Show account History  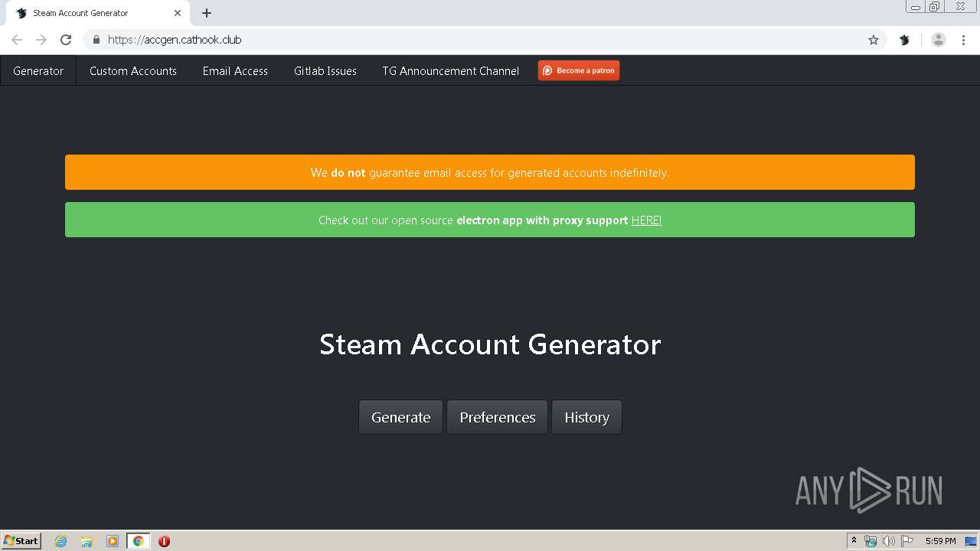click(586, 417)
